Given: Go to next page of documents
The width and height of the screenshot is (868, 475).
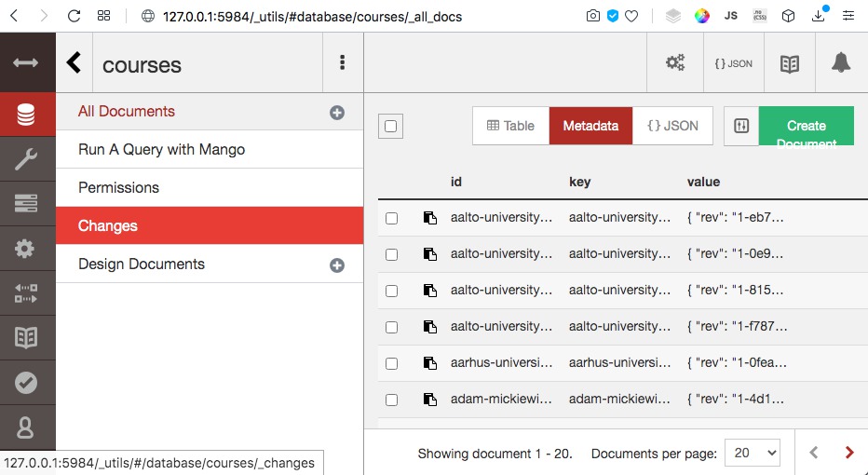Looking at the screenshot, I should click(x=849, y=453).
